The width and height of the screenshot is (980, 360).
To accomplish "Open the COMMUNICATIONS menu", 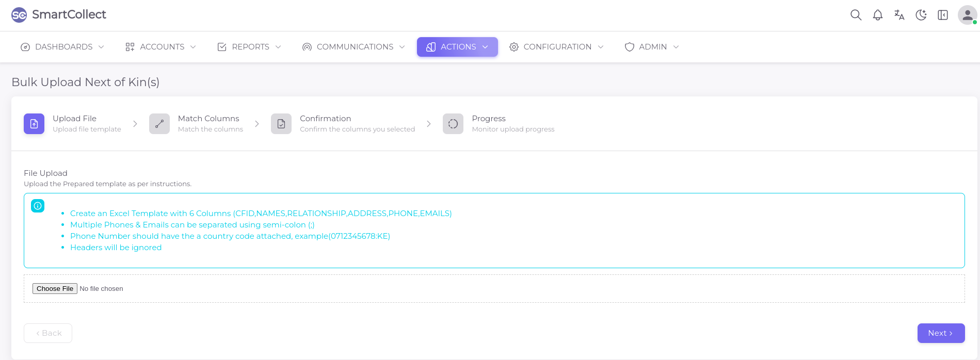I will tap(354, 47).
